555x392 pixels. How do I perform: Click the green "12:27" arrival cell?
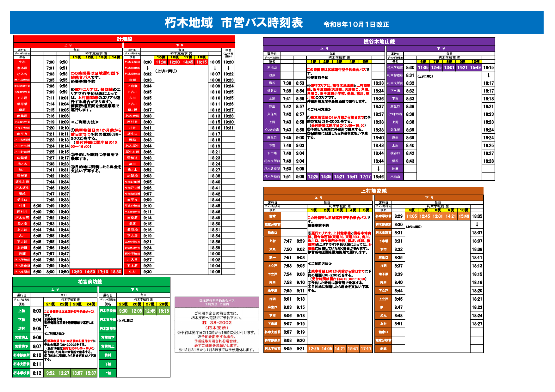click(64, 373)
